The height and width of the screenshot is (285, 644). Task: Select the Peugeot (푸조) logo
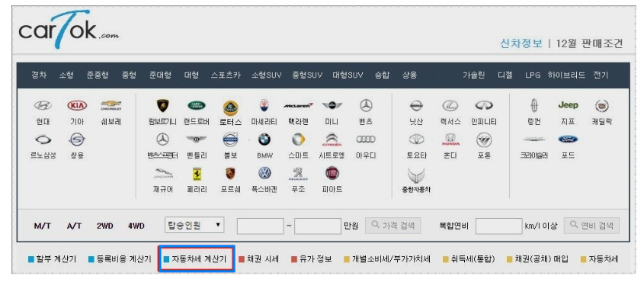pyautogui.click(x=298, y=174)
